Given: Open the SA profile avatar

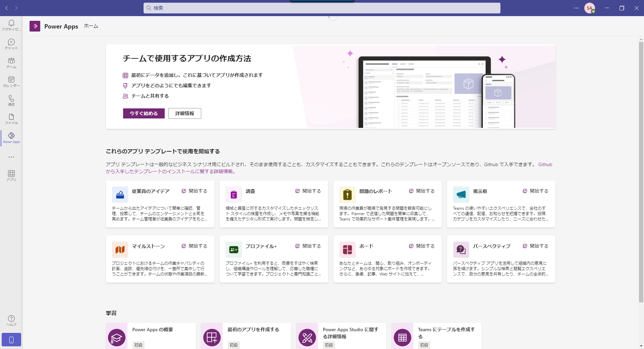Looking at the screenshot, I should (x=590, y=8).
